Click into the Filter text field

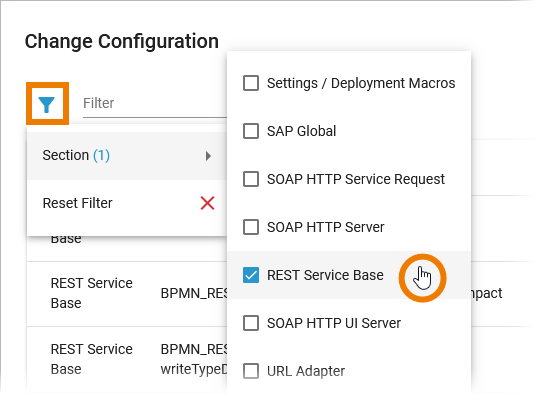point(155,104)
